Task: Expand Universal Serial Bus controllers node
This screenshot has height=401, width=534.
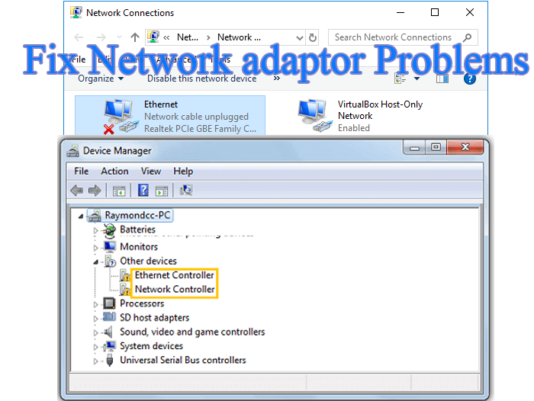Action: point(96,361)
